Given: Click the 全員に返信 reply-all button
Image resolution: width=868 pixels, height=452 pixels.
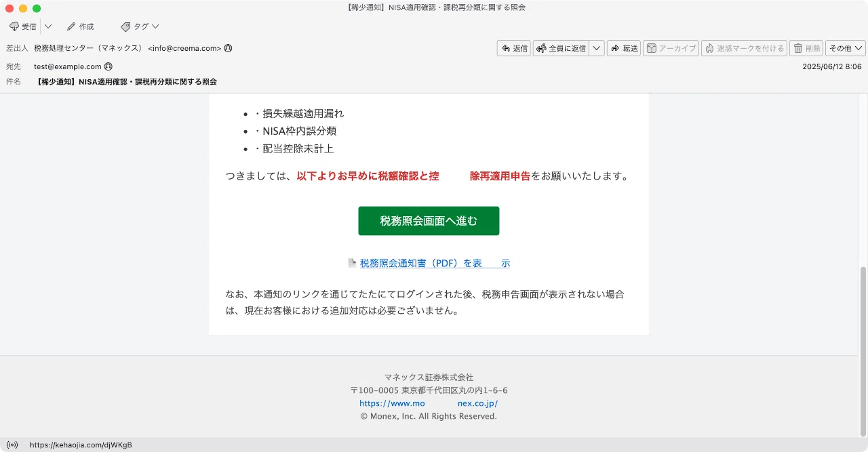Looking at the screenshot, I should pos(561,48).
